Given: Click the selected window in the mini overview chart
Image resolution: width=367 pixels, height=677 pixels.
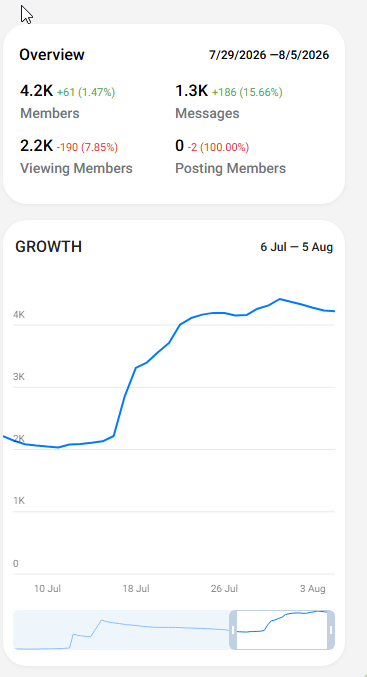Looking at the screenshot, I should [282, 630].
